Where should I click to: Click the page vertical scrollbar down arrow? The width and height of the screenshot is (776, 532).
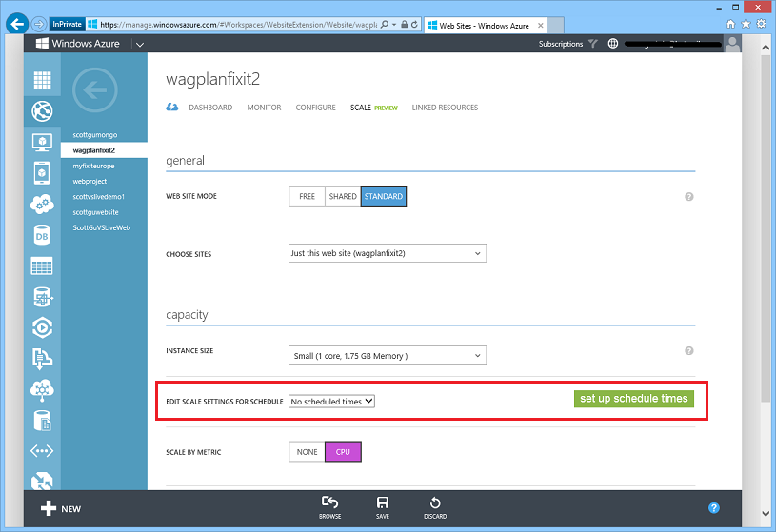pyautogui.click(x=766, y=514)
